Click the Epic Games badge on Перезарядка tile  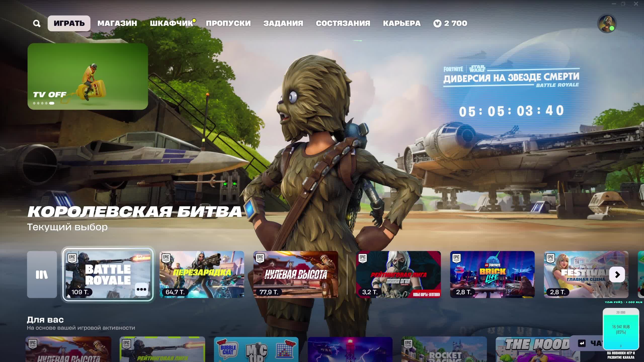click(x=166, y=258)
